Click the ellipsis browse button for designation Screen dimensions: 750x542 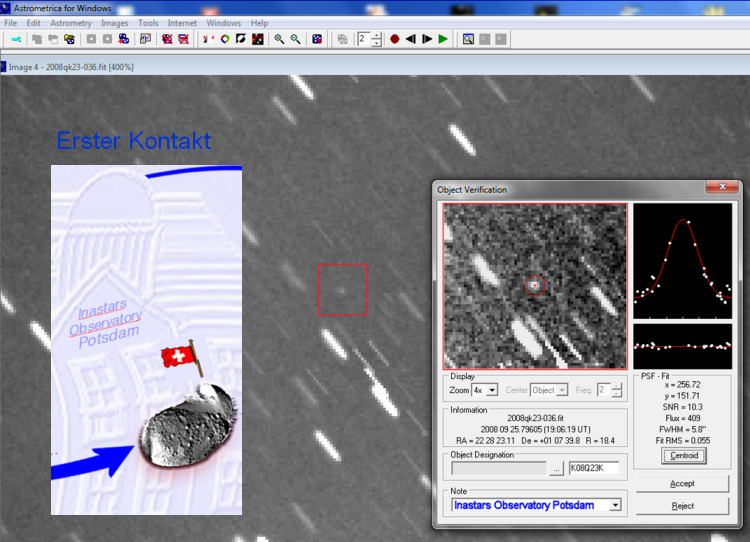click(x=556, y=468)
